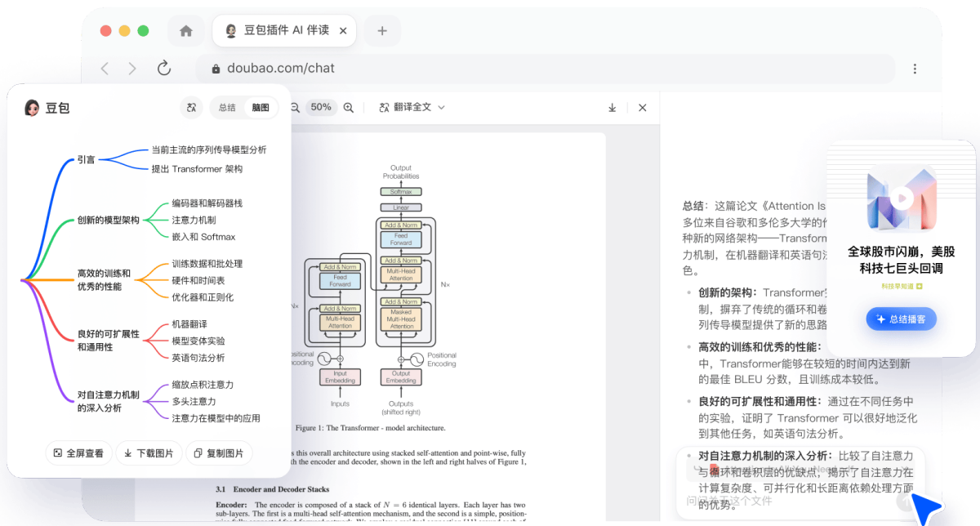
Task: Play the podcast card thumbnail
Action: pos(901,198)
